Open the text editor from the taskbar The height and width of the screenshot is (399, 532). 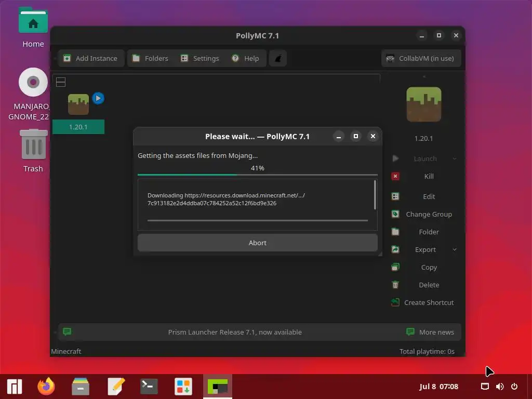click(116, 387)
